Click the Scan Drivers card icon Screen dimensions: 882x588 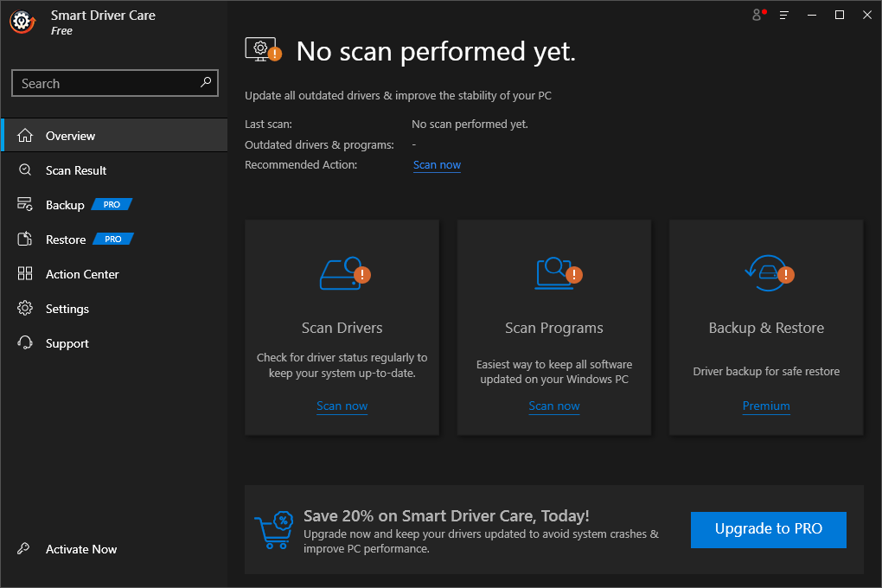pos(345,273)
